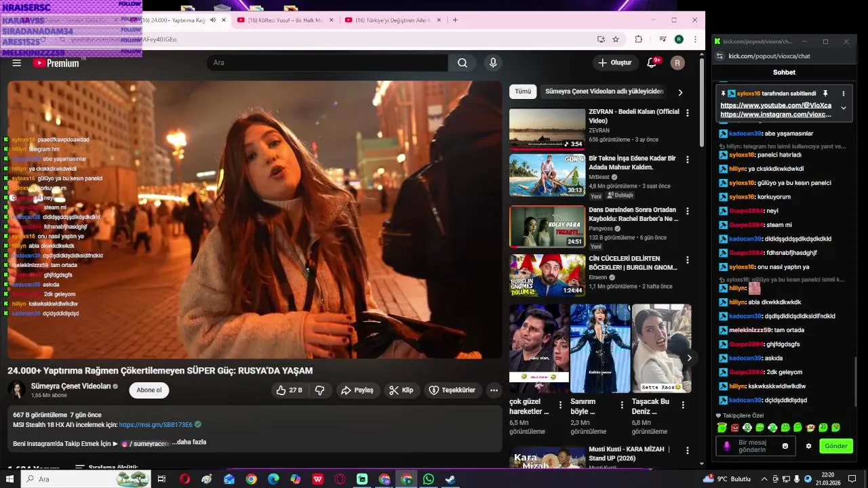Click the YouTube search magnifier button

tap(462, 63)
